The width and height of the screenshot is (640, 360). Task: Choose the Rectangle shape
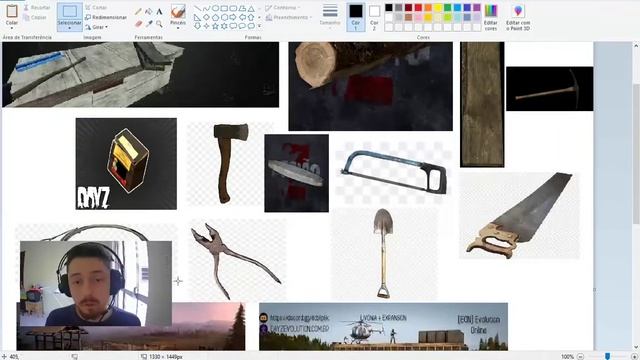pos(224,8)
